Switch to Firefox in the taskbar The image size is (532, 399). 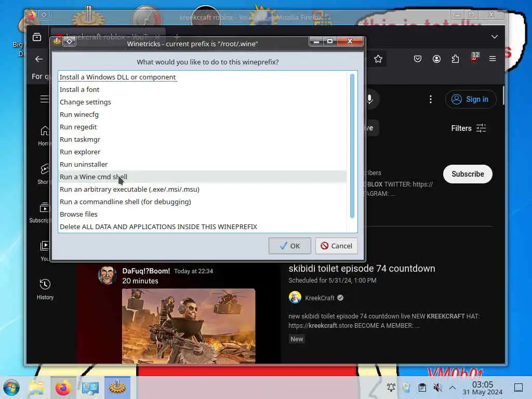pyautogui.click(x=63, y=388)
